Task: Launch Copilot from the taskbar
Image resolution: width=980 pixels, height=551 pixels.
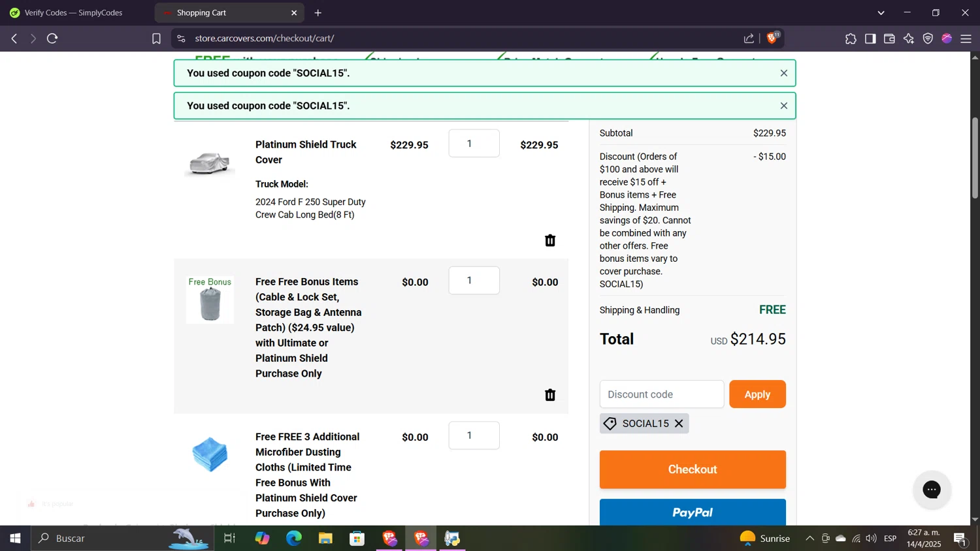Action: (x=262, y=539)
